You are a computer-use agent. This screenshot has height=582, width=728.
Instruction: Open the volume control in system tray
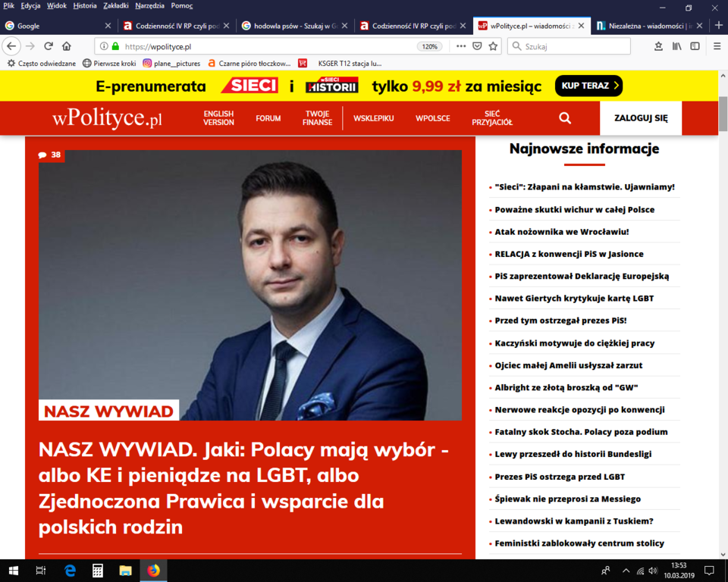[x=653, y=571]
